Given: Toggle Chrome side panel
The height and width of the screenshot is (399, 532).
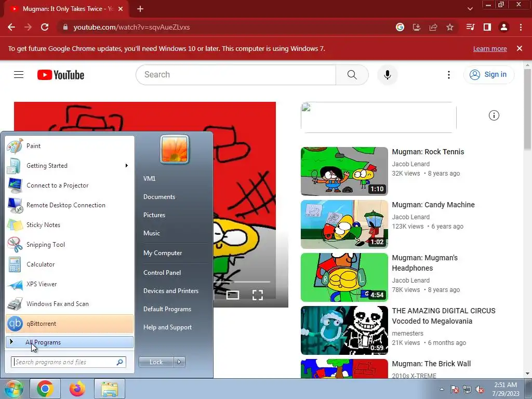Looking at the screenshot, I should coord(487,27).
